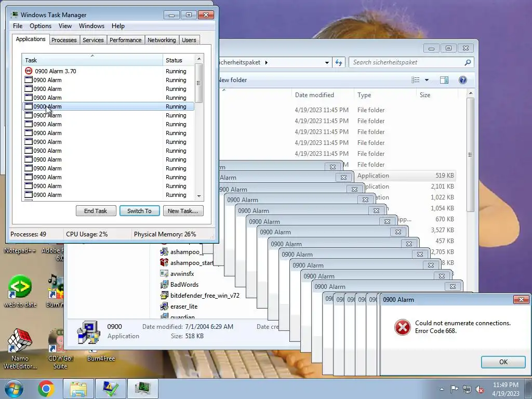The height and width of the screenshot is (399, 532).
Task: Select the BadWords file in Explorer
Action: pos(184,284)
